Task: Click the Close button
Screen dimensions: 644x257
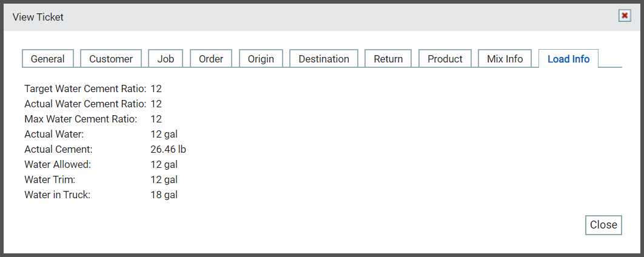Action: 603,225
